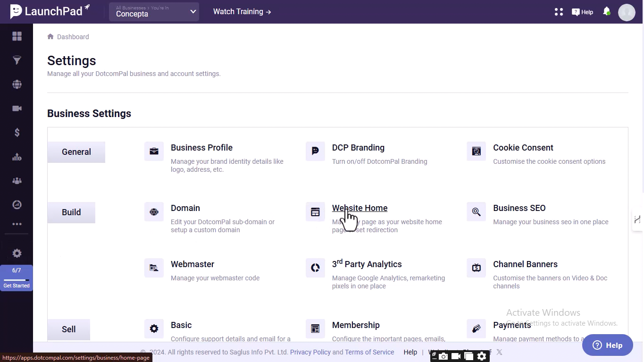Viewport: 644px width, 362px height.
Task: Click the Payments card icon
Action: point(476,329)
